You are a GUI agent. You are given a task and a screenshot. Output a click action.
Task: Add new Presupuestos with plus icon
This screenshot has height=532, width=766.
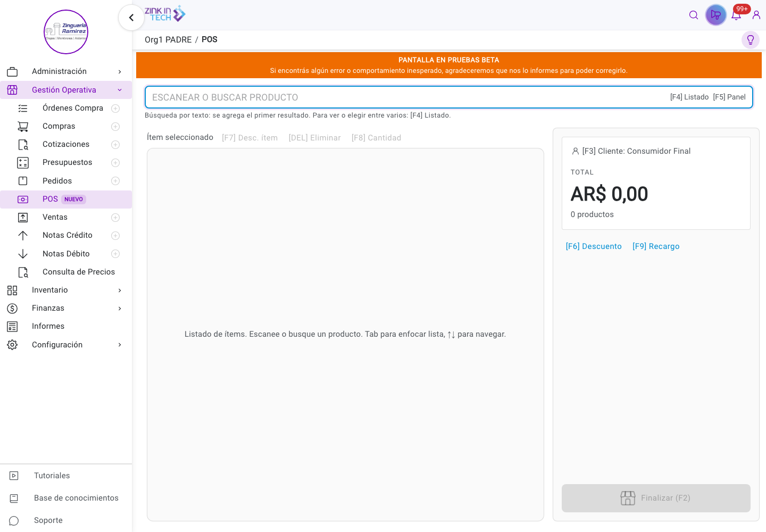pyautogui.click(x=115, y=163)
